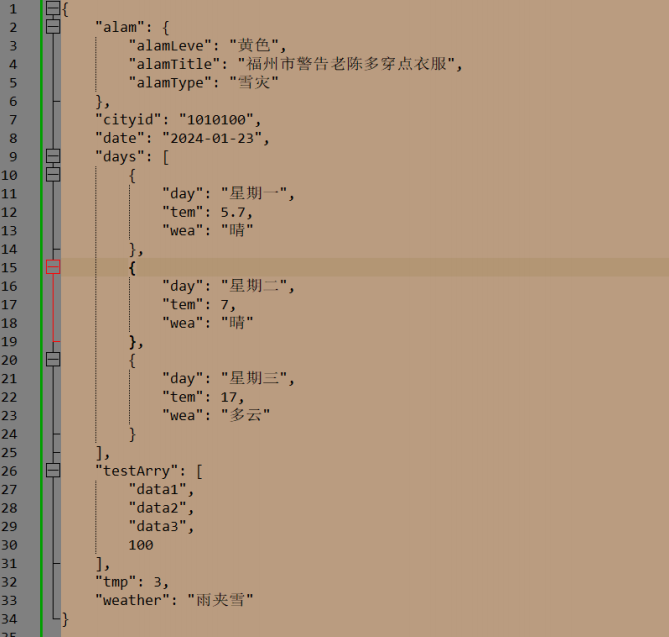Click the value "雨夹雪"
This screenshot has height=637, width=669.
coord(220,600)
